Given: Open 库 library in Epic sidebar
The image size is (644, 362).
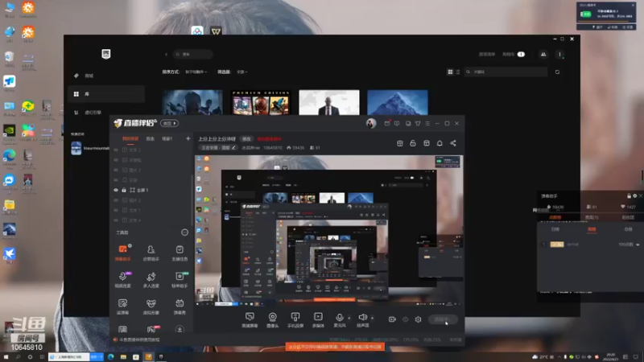Looking at the screenshot, I should (107, 94).
